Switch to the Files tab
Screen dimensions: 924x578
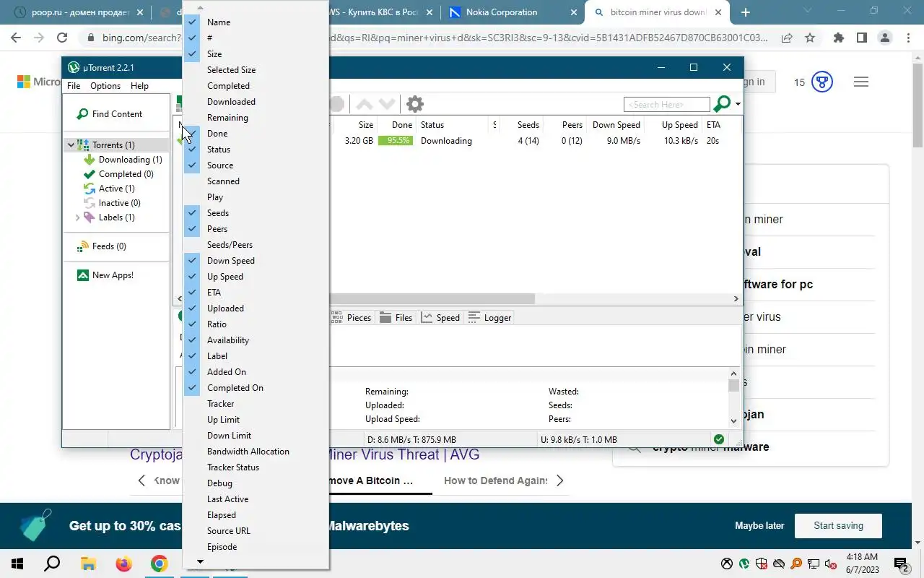(x=396, y=317)
